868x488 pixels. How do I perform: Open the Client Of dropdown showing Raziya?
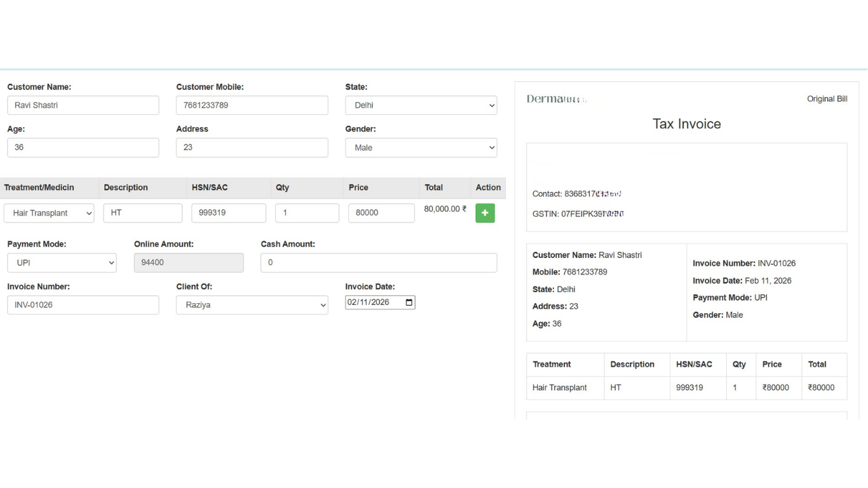252,305
